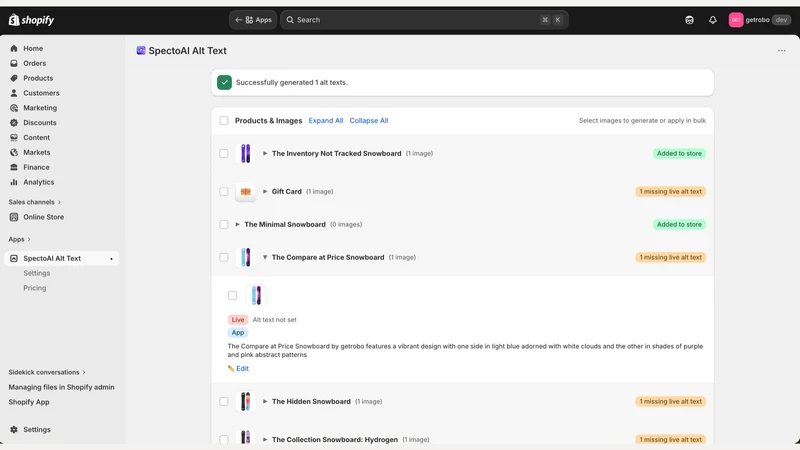This screenshot has width=800, height=450.
Task: Open the Pricing submenu item
Action: pos(35,288)
